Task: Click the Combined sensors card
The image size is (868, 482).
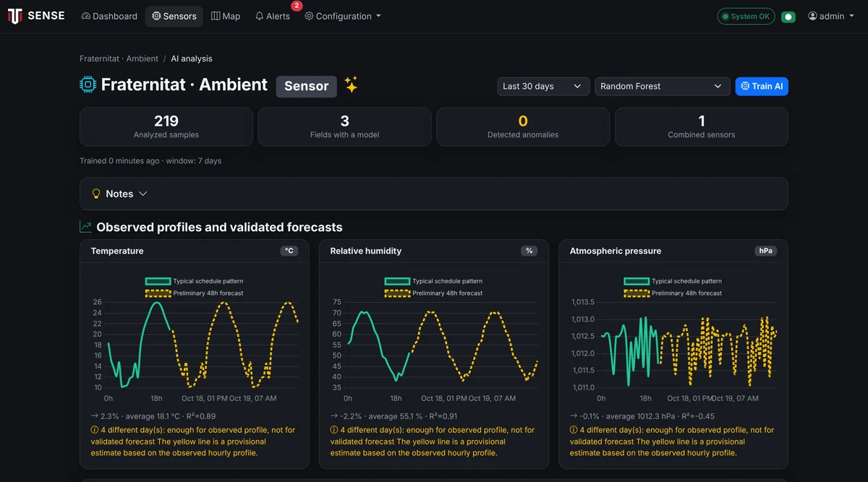Action: 702,126
